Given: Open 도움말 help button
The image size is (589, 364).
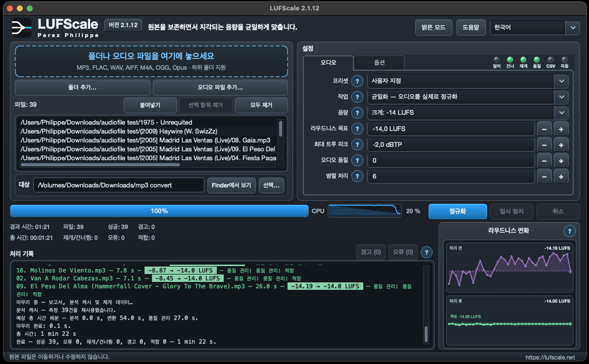Looking at the screenshot, I should tap(471, 27).
